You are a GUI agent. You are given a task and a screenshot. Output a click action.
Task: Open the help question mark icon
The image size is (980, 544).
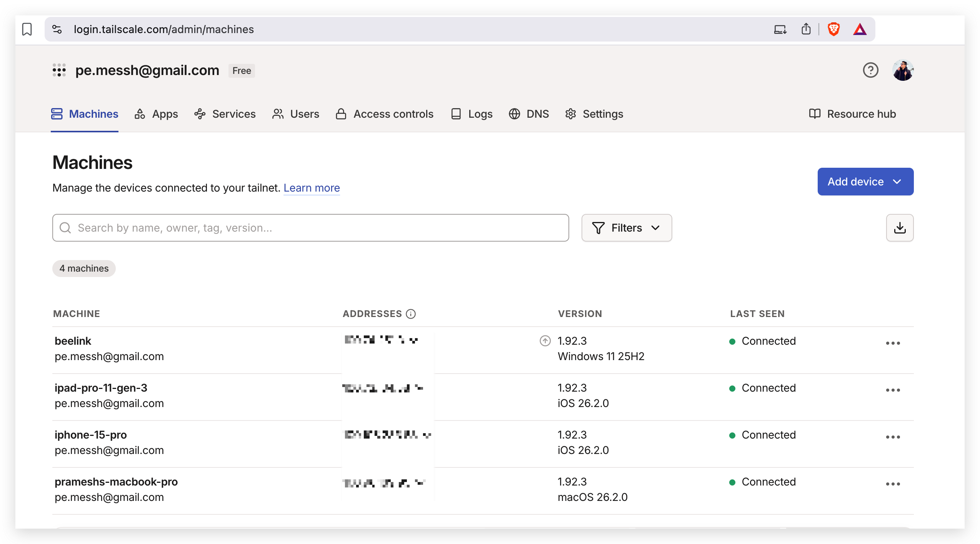(870, 70)
